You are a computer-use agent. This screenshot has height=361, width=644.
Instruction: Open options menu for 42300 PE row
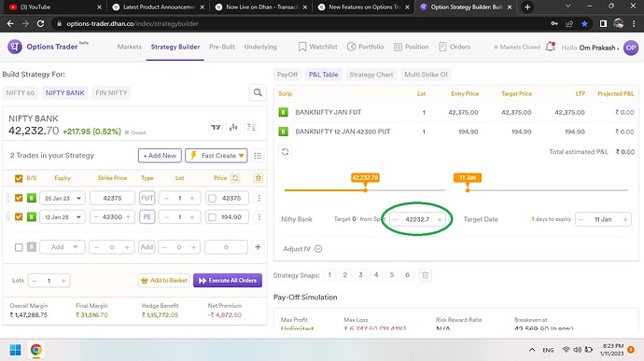(x=259, y=216)
